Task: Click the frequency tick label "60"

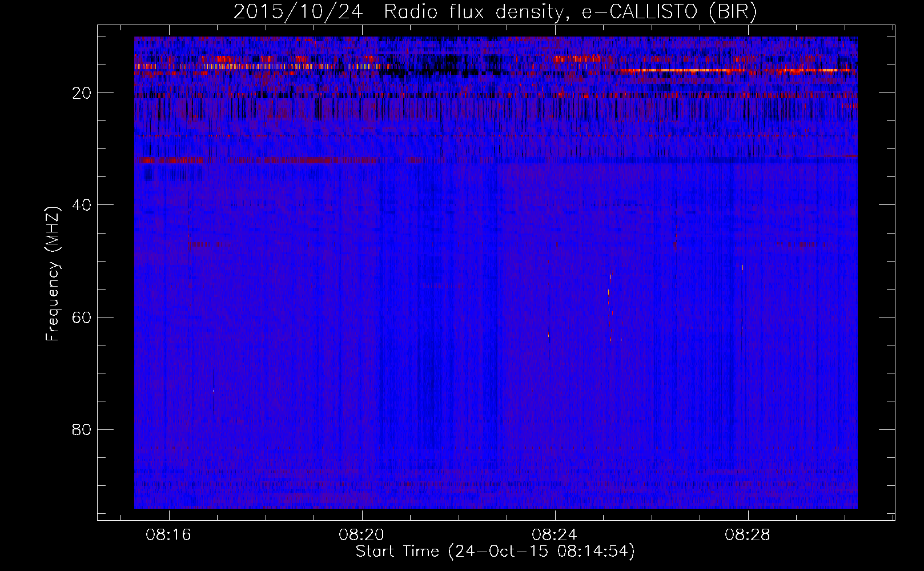Action: click(x=82, y=317)
